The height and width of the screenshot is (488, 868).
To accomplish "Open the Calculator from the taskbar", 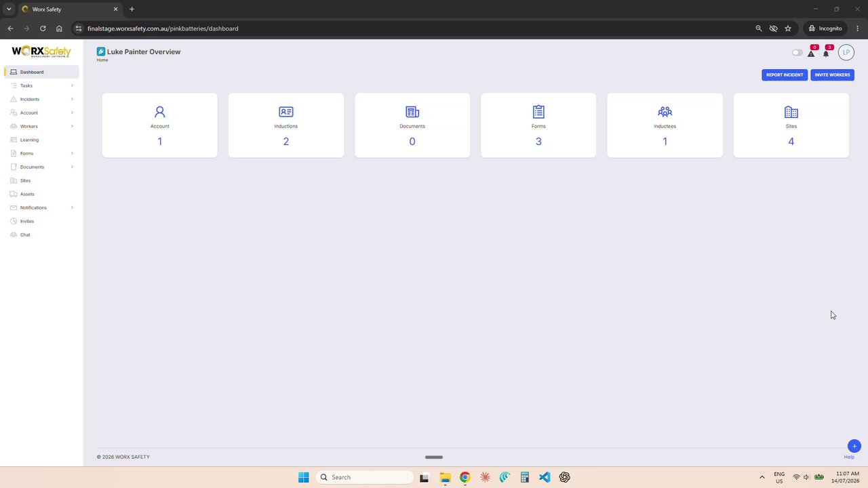I will [525, 477].
